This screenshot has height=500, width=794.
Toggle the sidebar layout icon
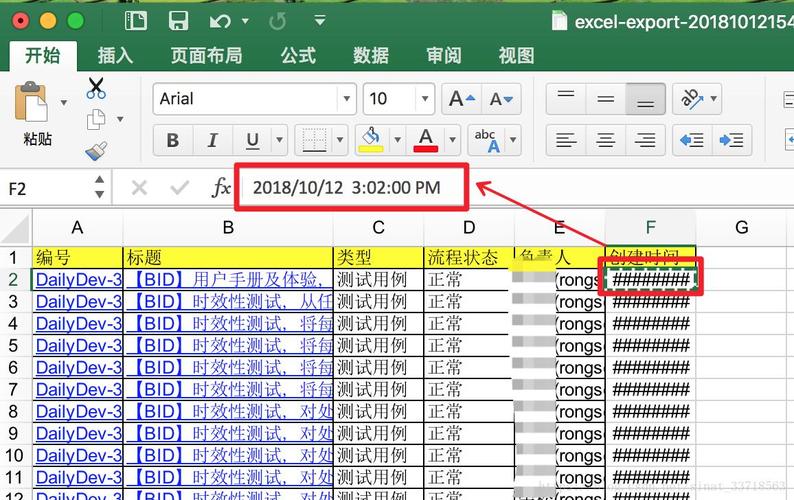[136, 21]
